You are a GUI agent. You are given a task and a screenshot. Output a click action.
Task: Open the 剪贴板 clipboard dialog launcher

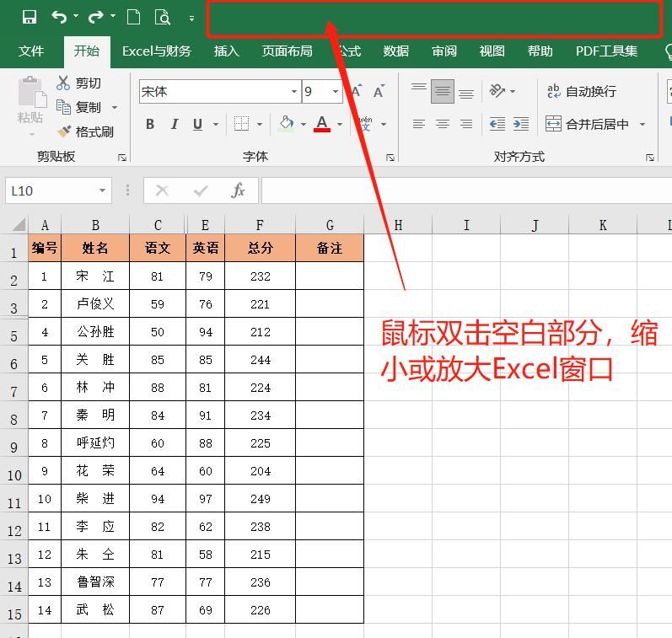click(x=122, y=158)
